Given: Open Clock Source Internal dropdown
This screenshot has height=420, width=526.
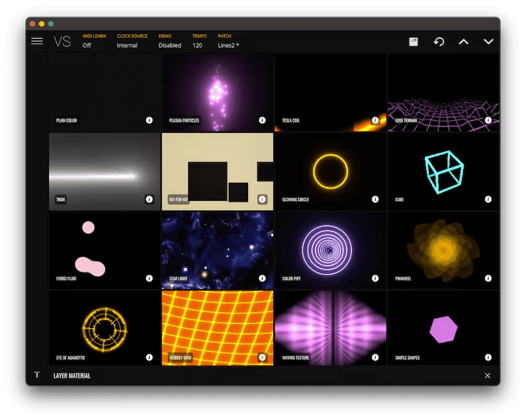Looking at the screenshot, I should click(x=127, y=46).
